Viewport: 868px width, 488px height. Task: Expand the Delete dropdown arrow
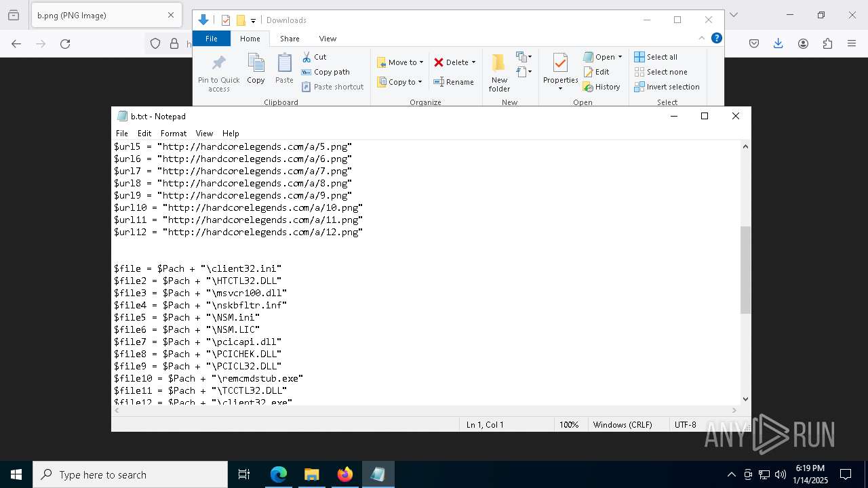[473, 62]
